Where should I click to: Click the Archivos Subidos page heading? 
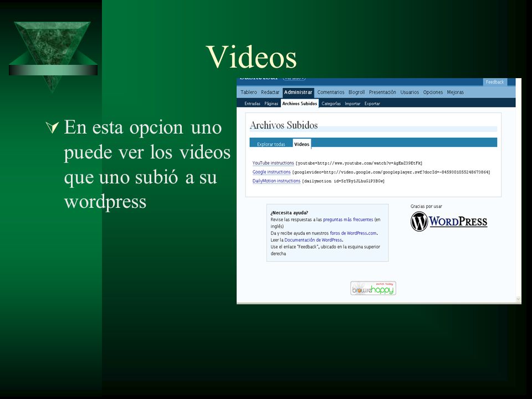click(x=284, y=125)
